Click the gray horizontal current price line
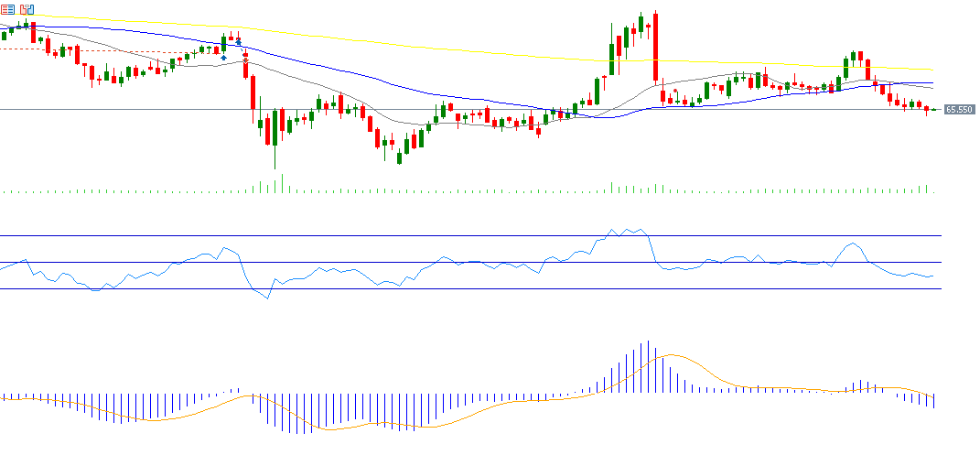Screen dimensions: 980x455 click(x=137, y=109)
